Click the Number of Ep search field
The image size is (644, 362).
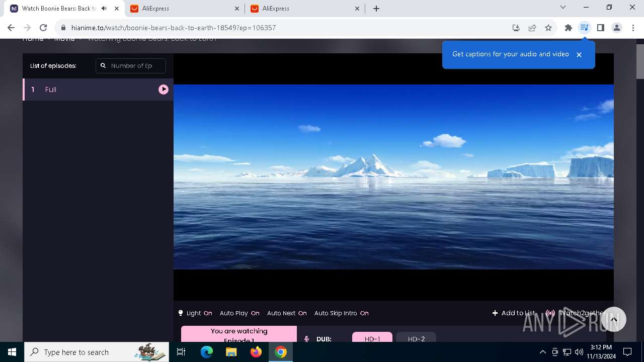coord(131,66)
